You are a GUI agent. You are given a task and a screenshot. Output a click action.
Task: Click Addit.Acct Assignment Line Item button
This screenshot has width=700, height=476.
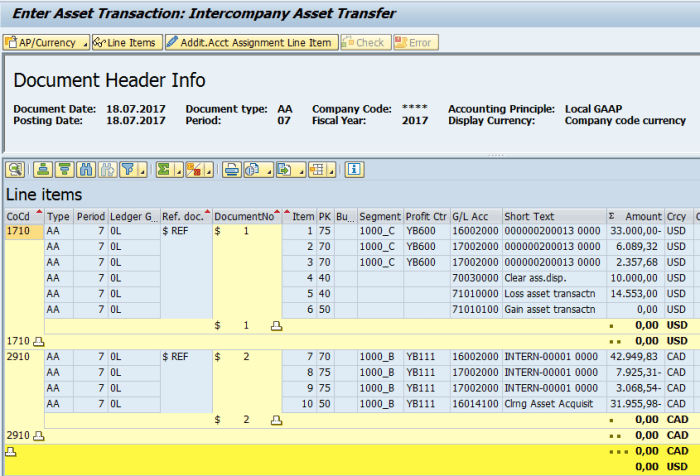click(250, 43)
